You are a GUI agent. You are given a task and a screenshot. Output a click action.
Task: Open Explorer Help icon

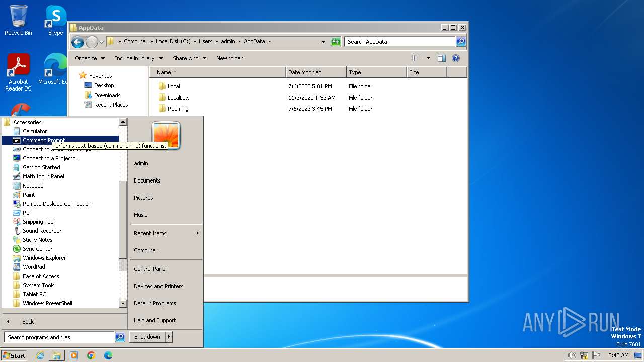coord(456,58)
